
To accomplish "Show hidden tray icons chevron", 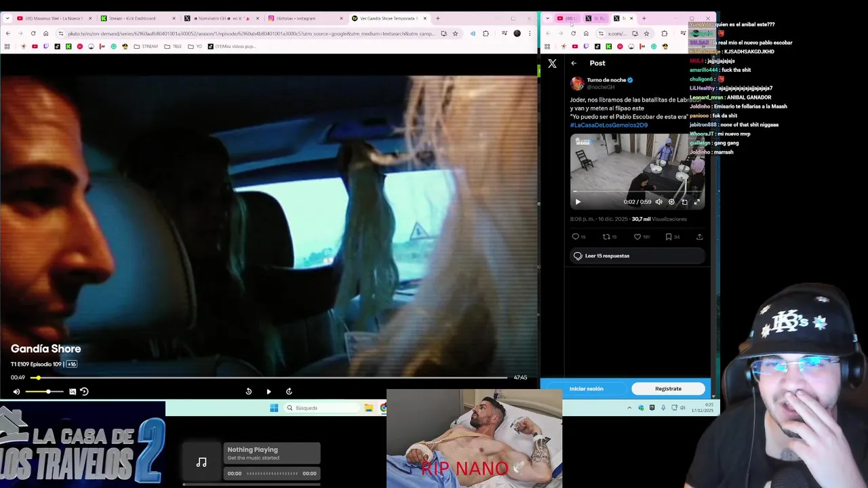I will pyautogui.click(x=629, y=407).
